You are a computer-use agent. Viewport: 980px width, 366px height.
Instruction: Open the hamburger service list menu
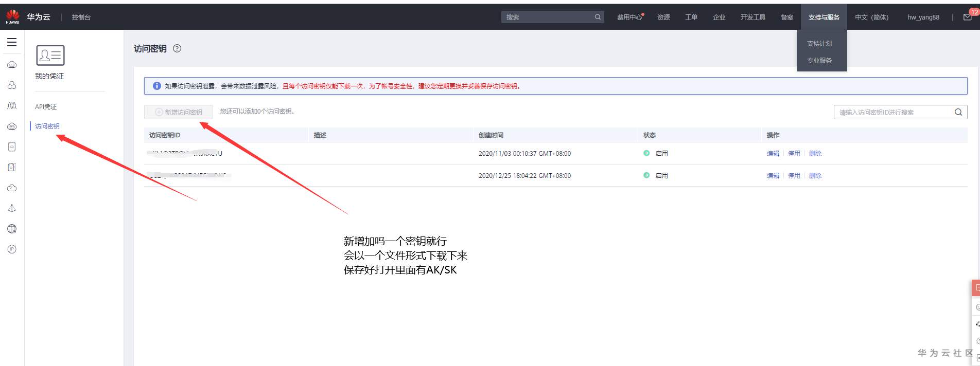click(x=12, y=42)
